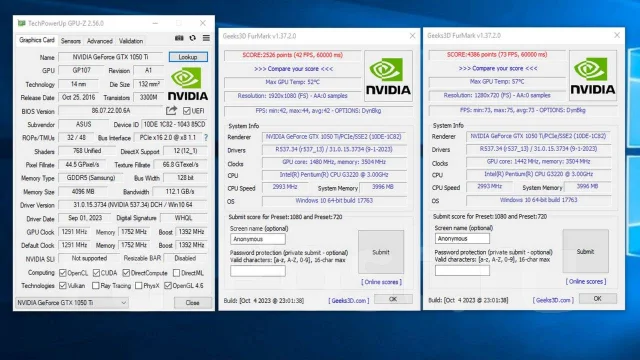The image size is (640, 360).
Task: Click the Bus Interface question mark
Action: (x=206, y=138)
